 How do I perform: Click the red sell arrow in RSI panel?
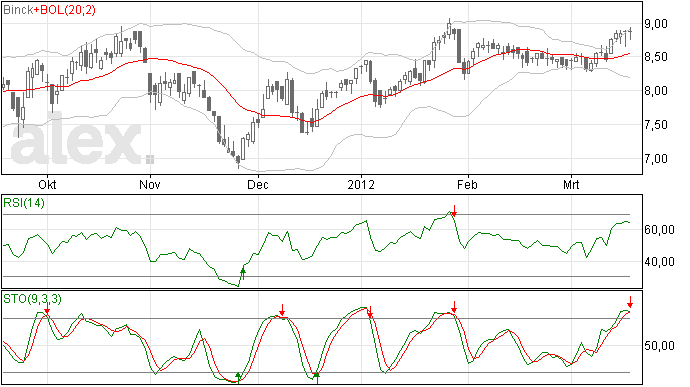point(455,210)
